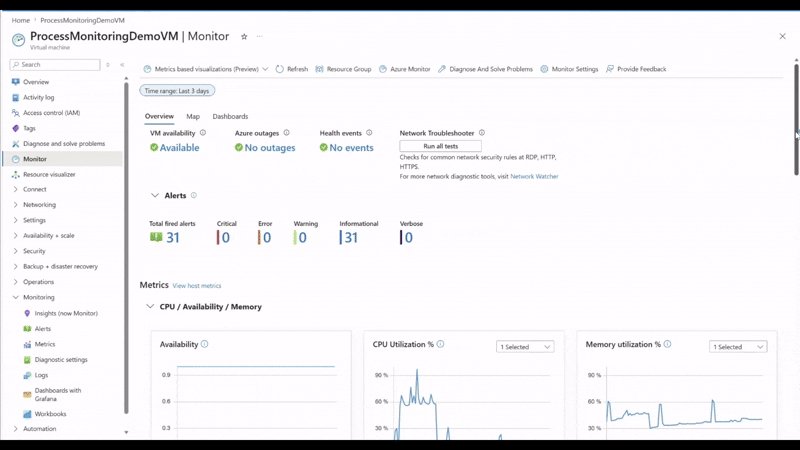Click info icon next to Network Troubleshooter
This screenshot has height=450, width=800.
tap(482, 133)
